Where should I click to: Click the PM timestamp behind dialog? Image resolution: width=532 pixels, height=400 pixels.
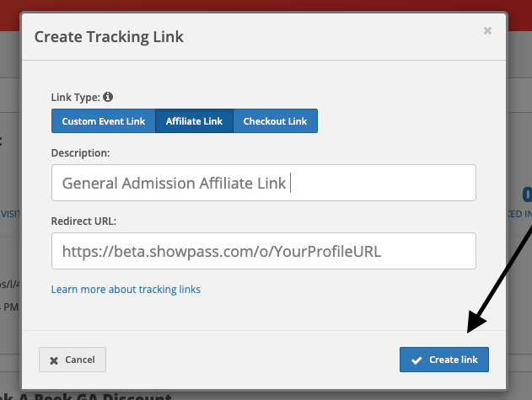tap(9, 307)
